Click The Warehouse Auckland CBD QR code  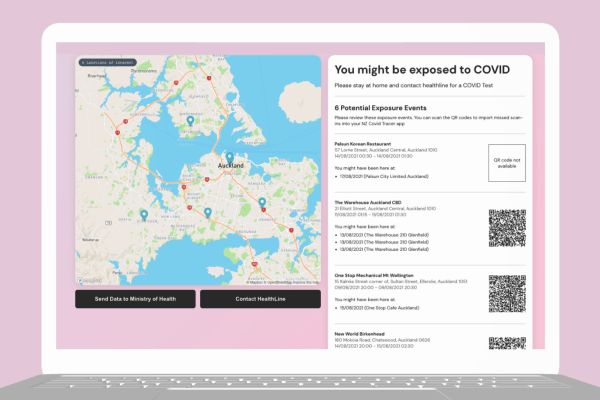coord(507,228)
